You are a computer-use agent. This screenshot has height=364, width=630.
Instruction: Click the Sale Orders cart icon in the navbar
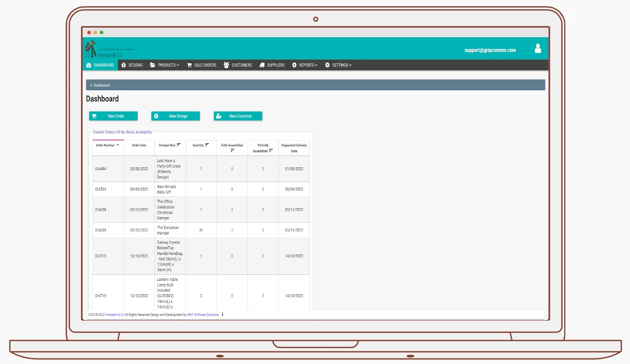190,65
